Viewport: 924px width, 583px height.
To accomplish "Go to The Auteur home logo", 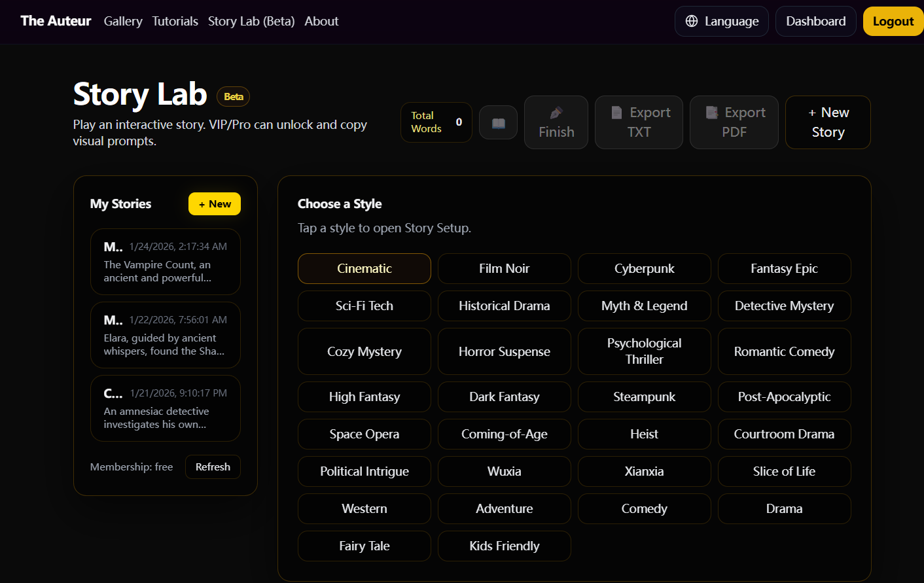I will 56,21.
